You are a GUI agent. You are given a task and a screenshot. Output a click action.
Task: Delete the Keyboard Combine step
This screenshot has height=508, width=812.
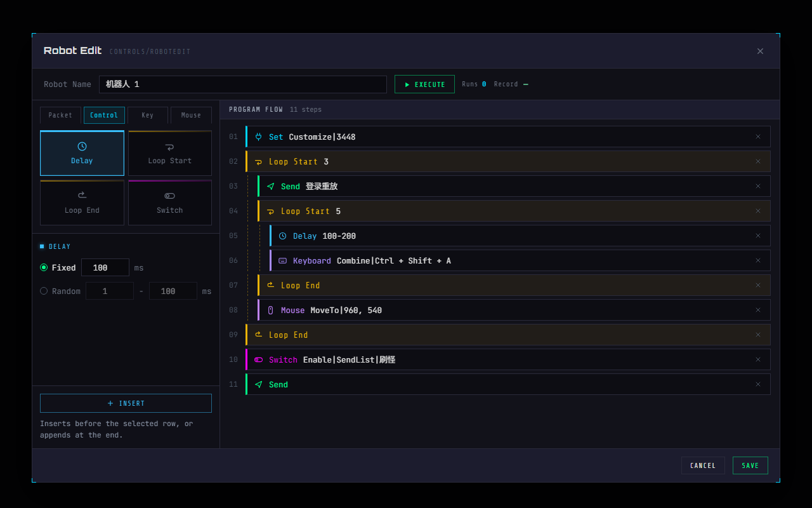pyautogui.click(x=757, y=260)
